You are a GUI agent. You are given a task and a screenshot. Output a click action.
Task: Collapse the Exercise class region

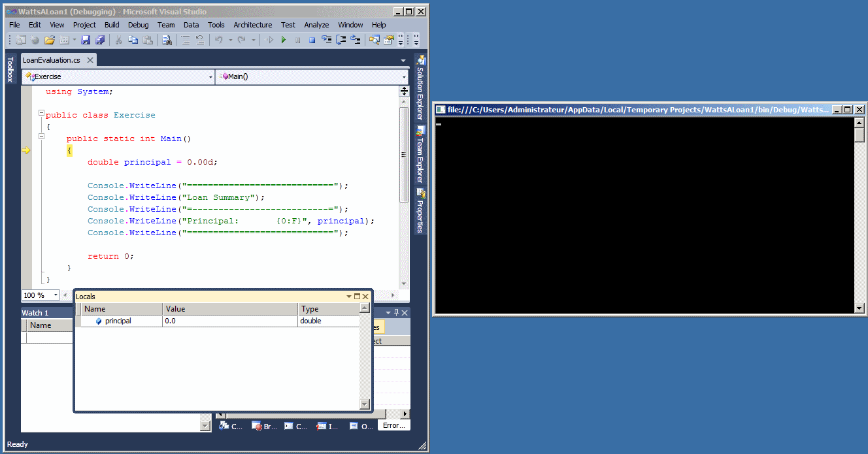(41, 114)
